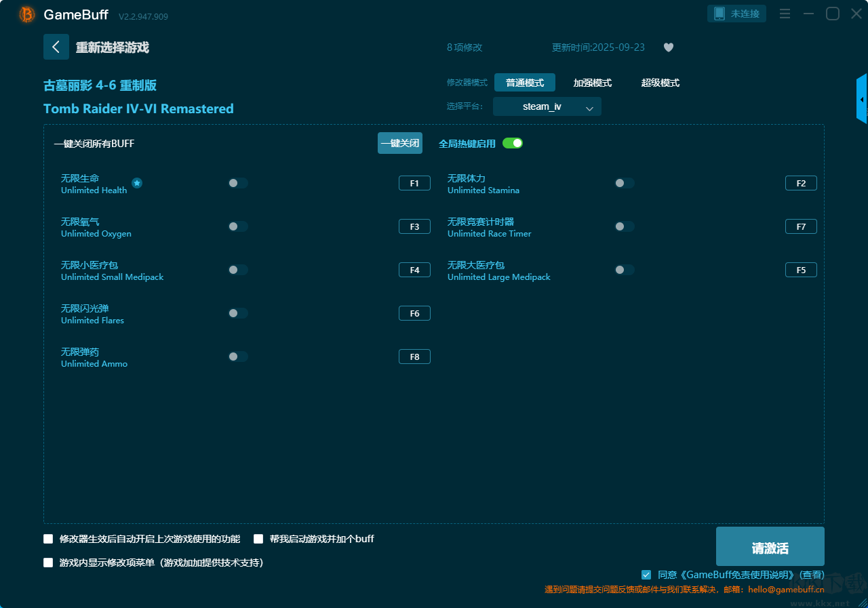Toggle Unlimited Stamina switch
Image resolution: width=868 pixels, height=608 pixels.
pos(625,183)
